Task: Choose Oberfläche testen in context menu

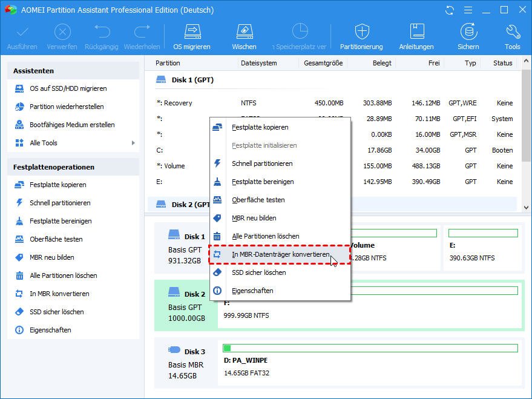Action: coord(280,200)
